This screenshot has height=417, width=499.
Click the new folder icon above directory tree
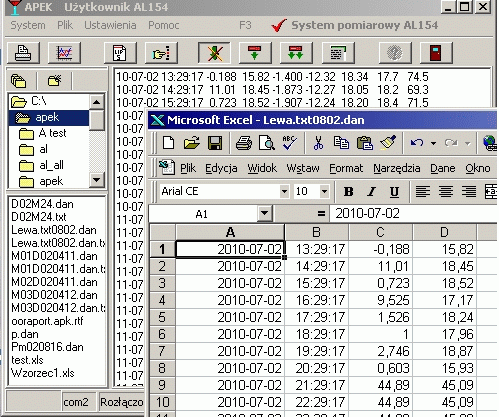coord(55,81)
